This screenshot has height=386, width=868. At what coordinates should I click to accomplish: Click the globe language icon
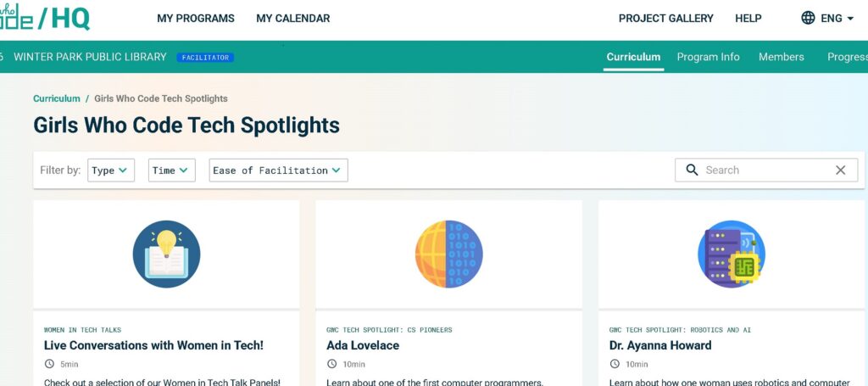pos(808,18)
